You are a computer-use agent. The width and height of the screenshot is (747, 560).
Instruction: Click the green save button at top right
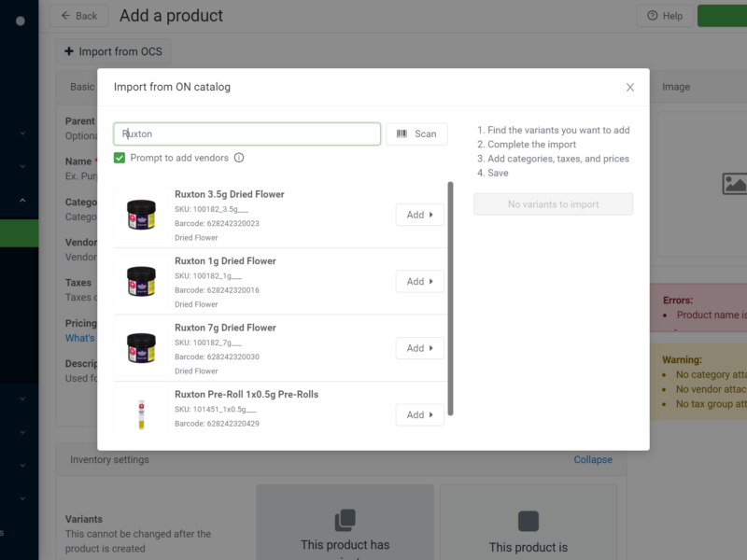click(722, 16)
